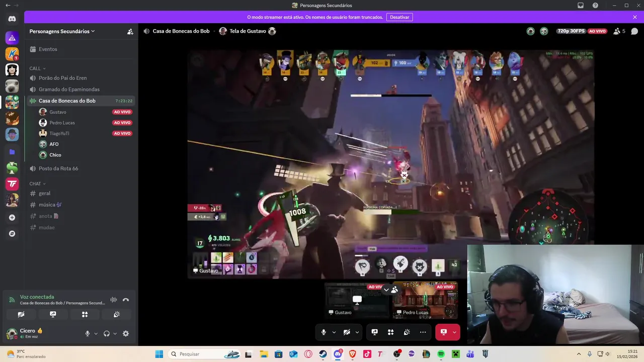Open the weather widget showing 31°C
This screenshot has width=644, height=362.
[x=25, y=354]
